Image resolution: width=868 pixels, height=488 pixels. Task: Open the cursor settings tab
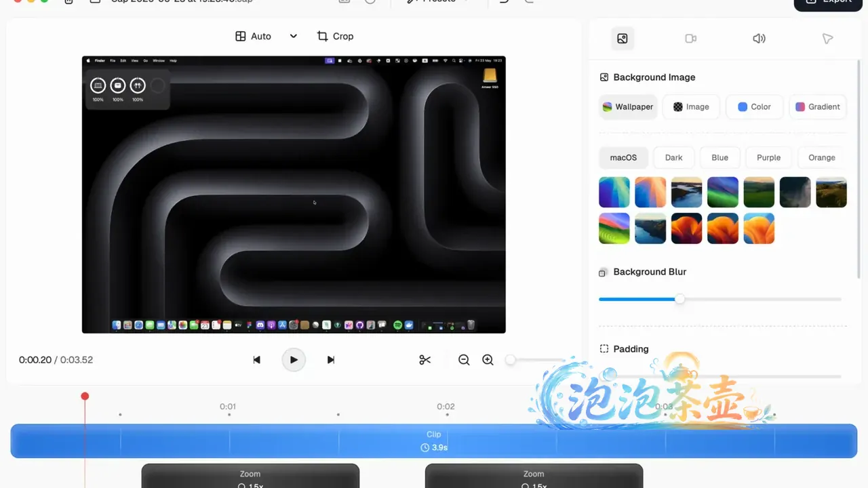pyautogui.click(x=827, y=39)
